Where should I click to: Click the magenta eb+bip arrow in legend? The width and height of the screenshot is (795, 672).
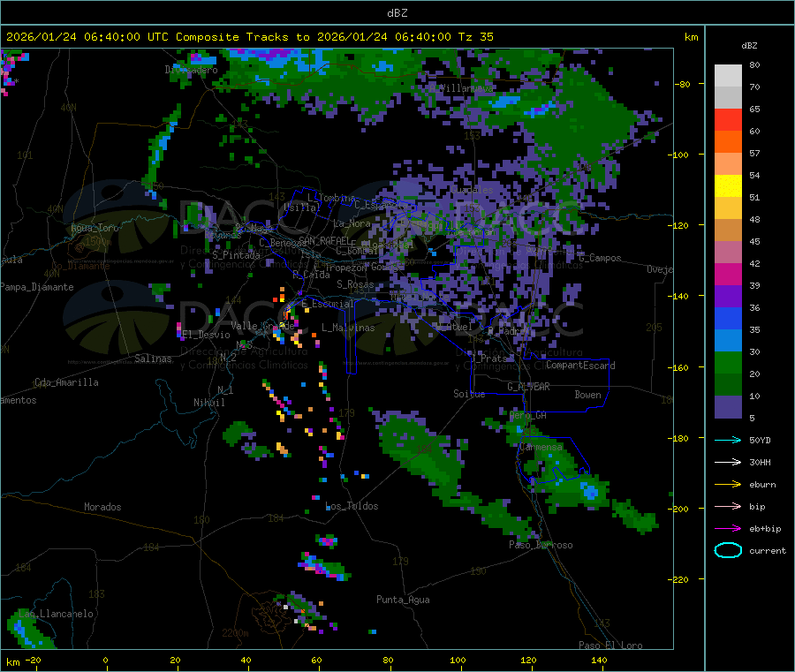[728, 529]
